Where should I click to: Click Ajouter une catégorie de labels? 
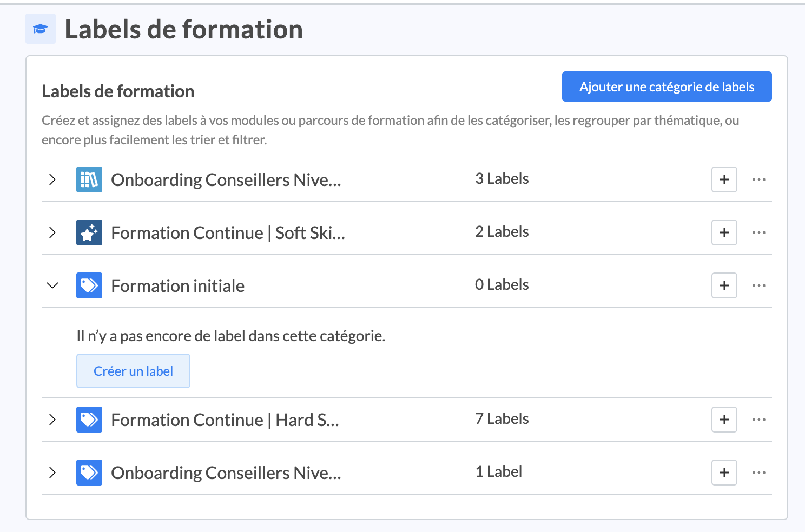tap(667, 87)
